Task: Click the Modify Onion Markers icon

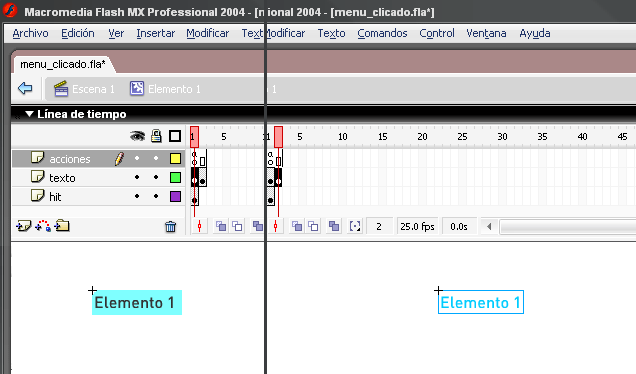Action: [355, 226]
